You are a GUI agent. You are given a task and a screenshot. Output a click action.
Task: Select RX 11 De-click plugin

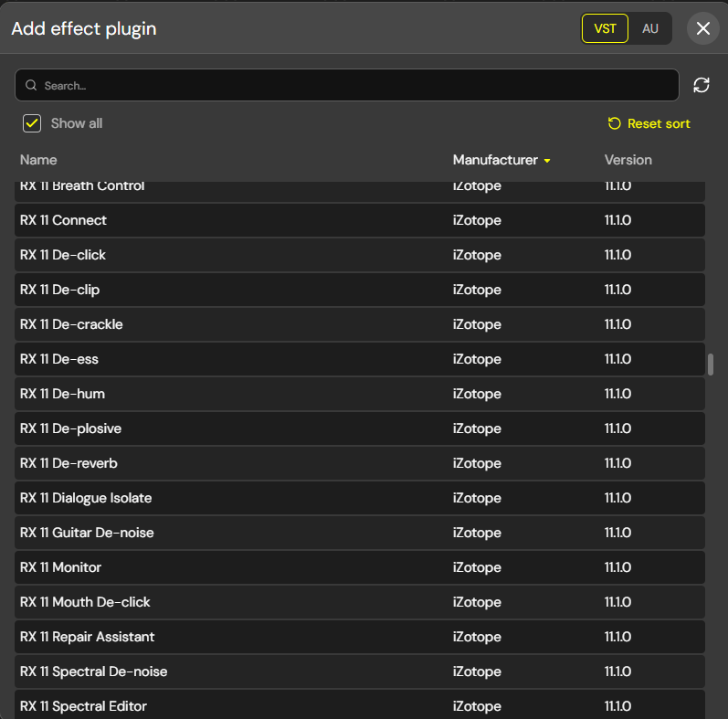coord(360,255)
